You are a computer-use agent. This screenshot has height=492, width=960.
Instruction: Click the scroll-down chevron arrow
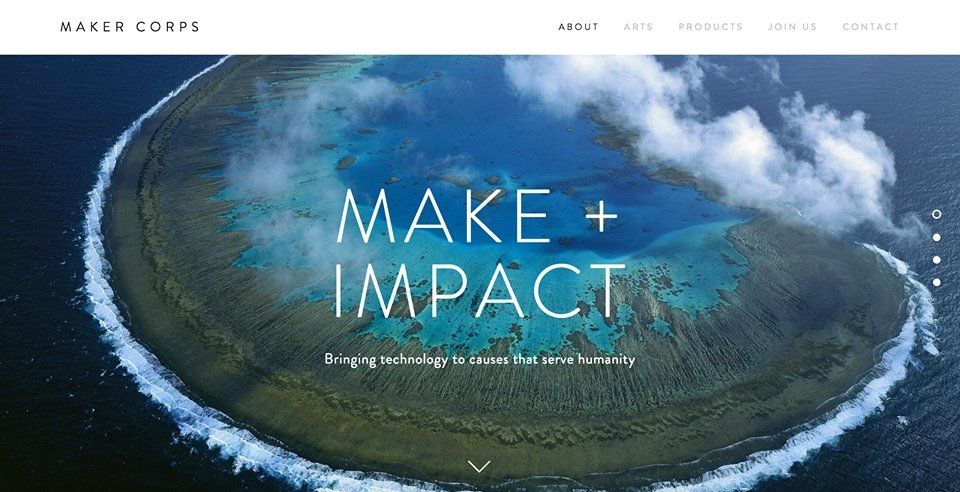pyautogui.click(x=479, y=466)
